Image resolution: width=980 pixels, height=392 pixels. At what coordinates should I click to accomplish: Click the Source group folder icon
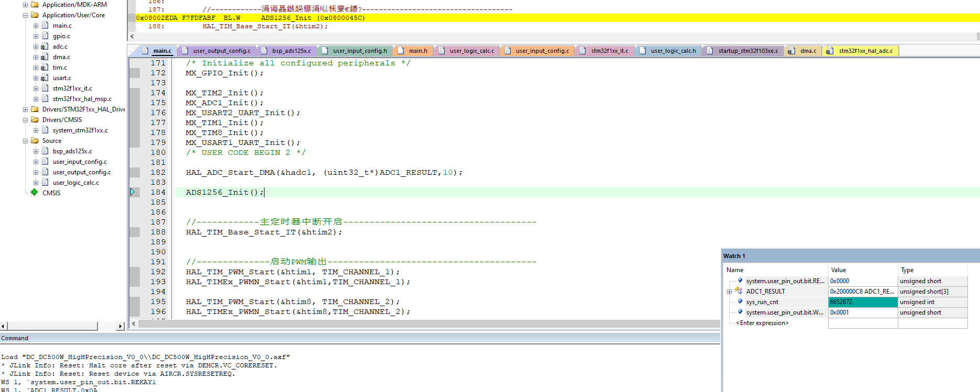[35, 141]
